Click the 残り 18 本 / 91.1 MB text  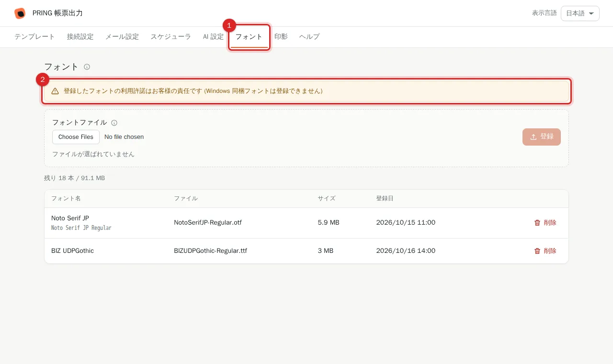pyautogui.click(x=74, y=178)
